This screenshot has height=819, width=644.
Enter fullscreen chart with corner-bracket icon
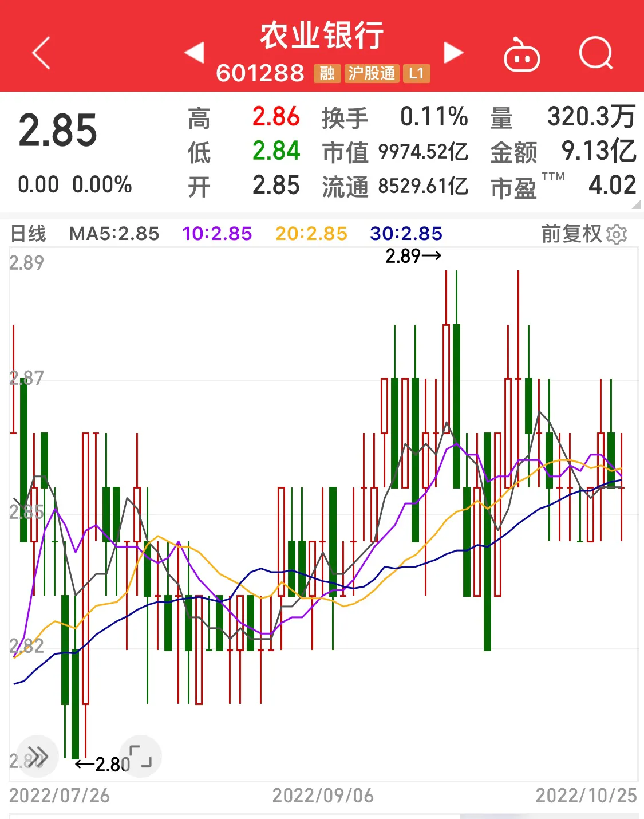[141, 756]
